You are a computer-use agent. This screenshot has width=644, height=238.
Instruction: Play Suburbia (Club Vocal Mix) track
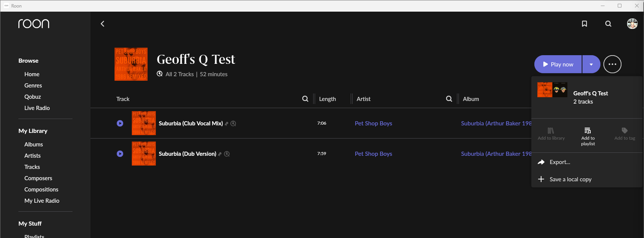[x=120, y=123]
